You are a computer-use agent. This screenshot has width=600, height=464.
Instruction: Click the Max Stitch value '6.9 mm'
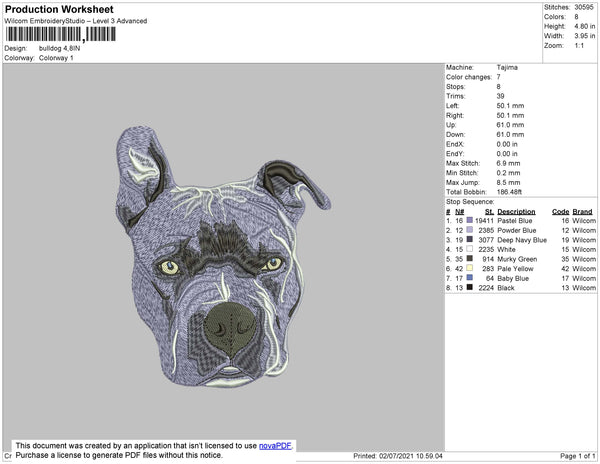click(x=508, y=163)
